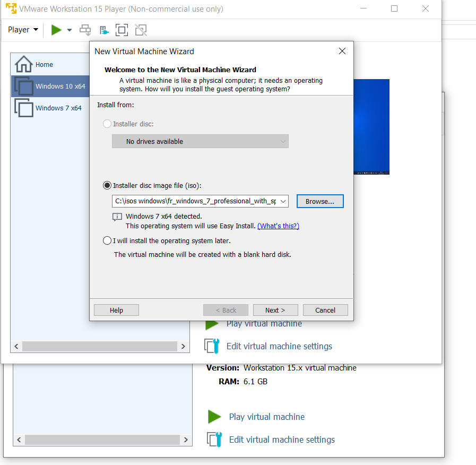476x465 pixels.
Task: Click the Easy Install info icon
Action: [x=117, y=217]
